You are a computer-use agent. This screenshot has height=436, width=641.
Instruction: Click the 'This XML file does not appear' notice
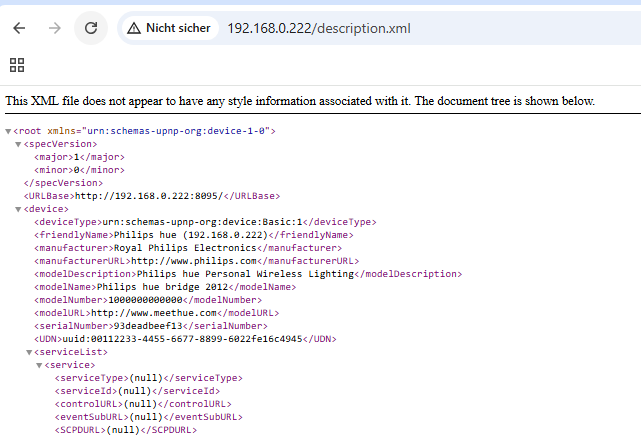tap(300, 101)
